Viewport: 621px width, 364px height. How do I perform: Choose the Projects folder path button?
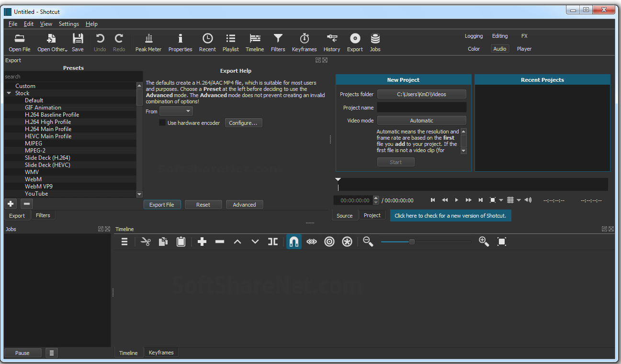click(x=421, y=94)
